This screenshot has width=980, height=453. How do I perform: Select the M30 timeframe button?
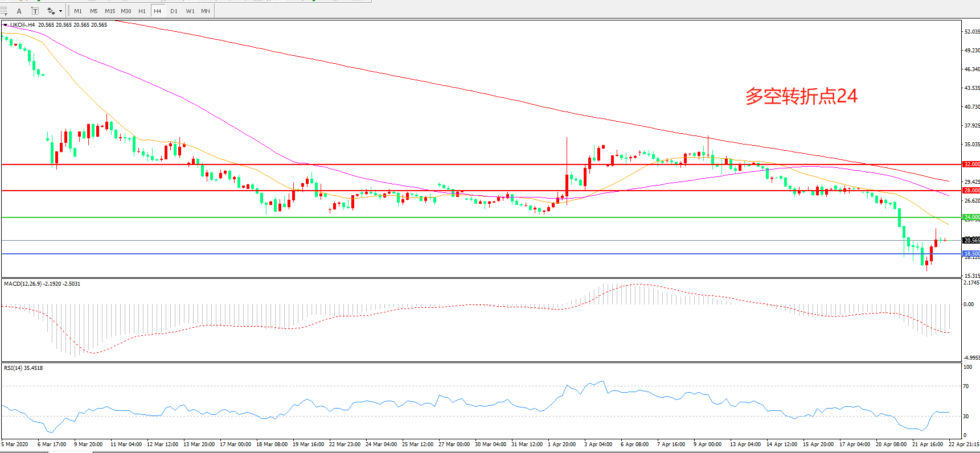click(x=126, y=11)
